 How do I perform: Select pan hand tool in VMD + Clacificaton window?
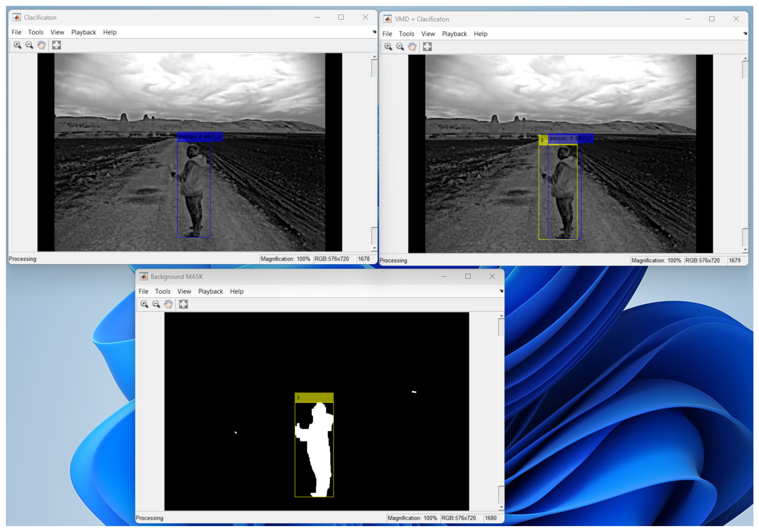tap(412, 47)
